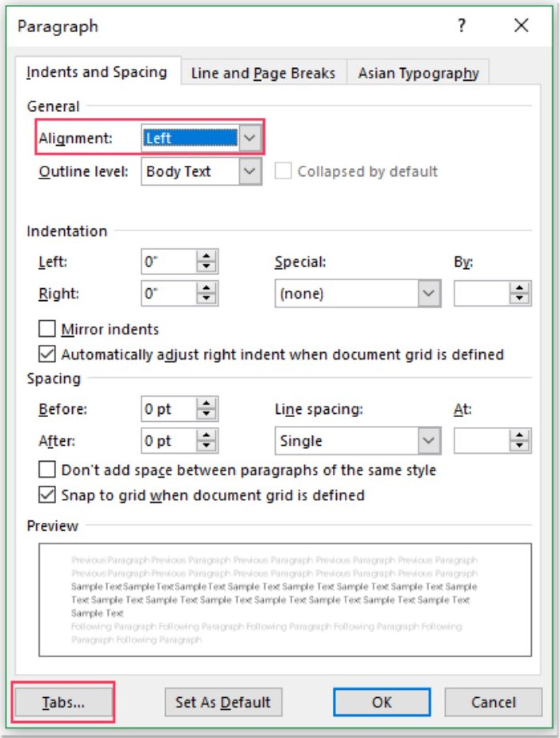Enable the Mirror indents checkbox
This screenshot has width=560, height=738.
pos(47,329)
